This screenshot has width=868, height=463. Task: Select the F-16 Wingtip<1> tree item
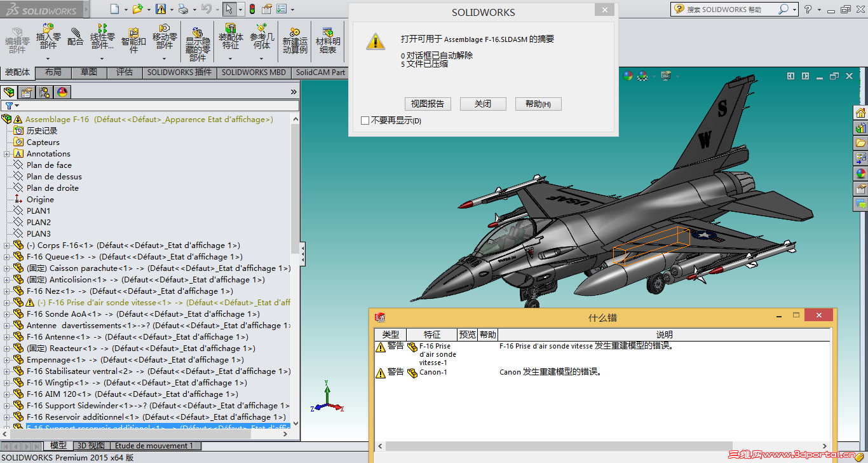click(137, 383)
